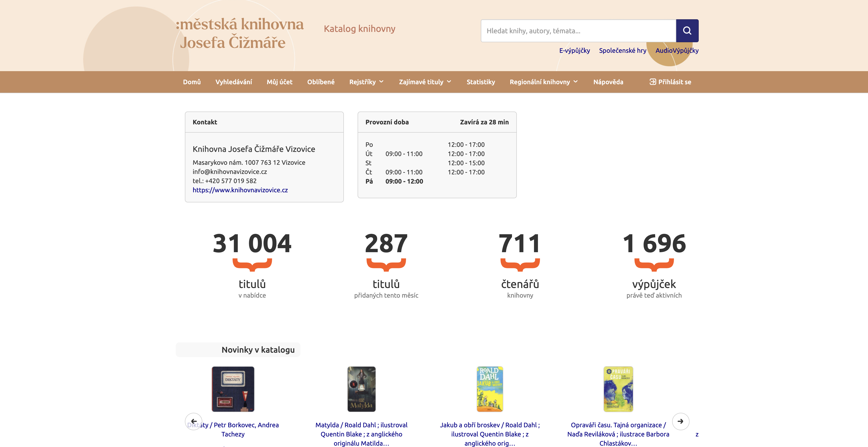Click the info@knihovnavizovice.cz email text
The image size is (868, 447).
[230, 172]
